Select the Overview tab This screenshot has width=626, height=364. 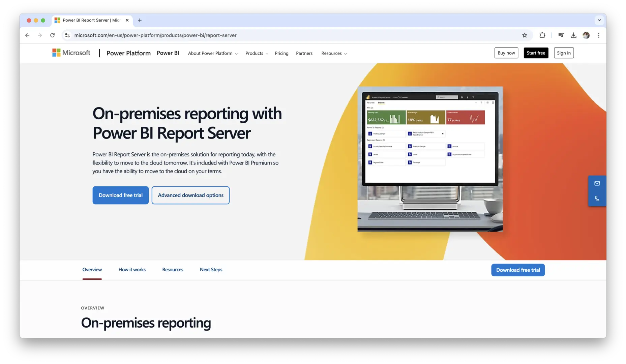(x=92, y=270)
